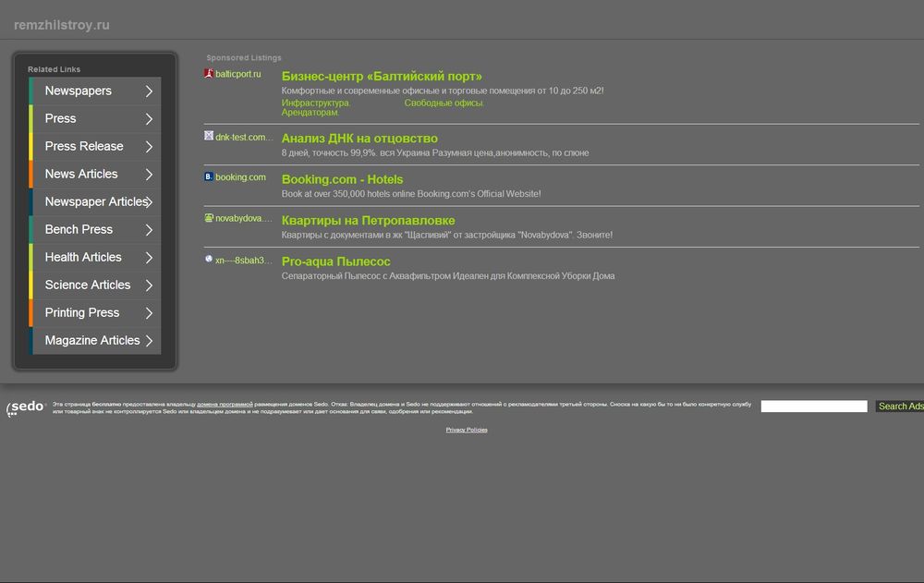The height and width of the screenshot is (583, 924).
Task: Click the arrow next to Printing Press
Action: pos(149,313)
